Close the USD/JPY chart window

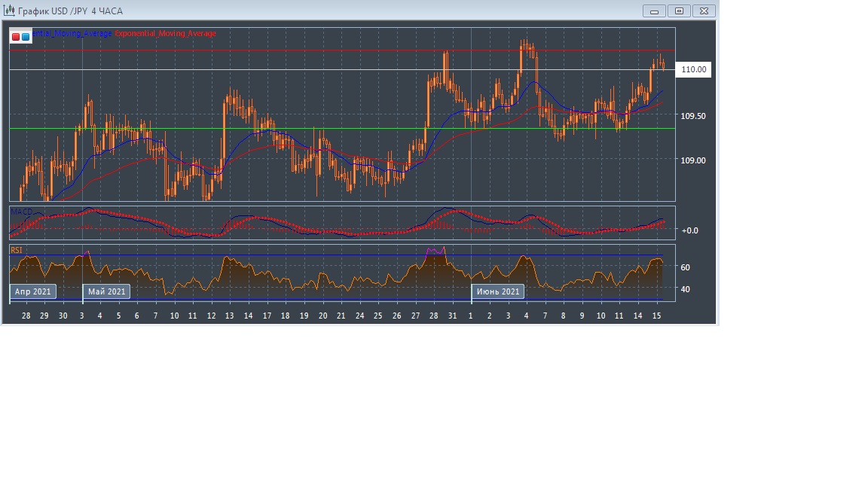click(704, 11)
